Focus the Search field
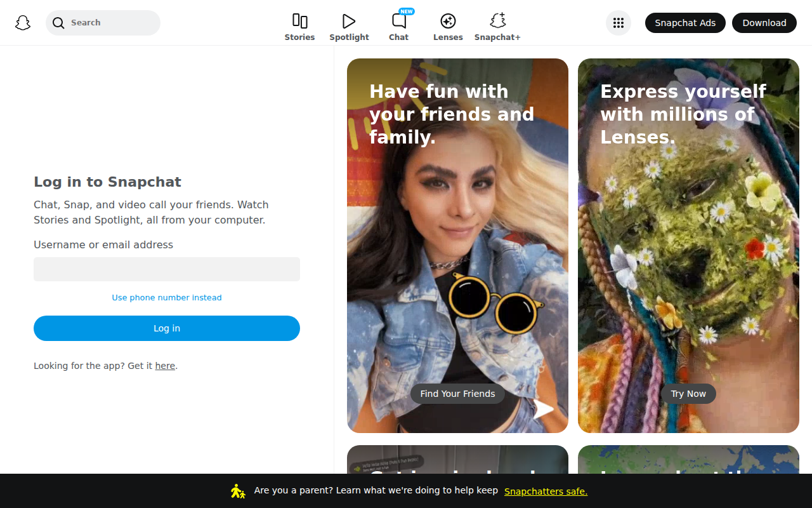Image resolution: width=812 pixels, height=508 pixels. tap(103, 23)
